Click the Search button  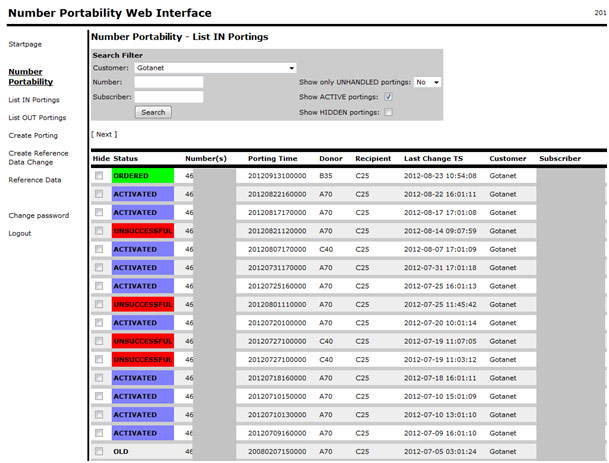tap(153, 112)
